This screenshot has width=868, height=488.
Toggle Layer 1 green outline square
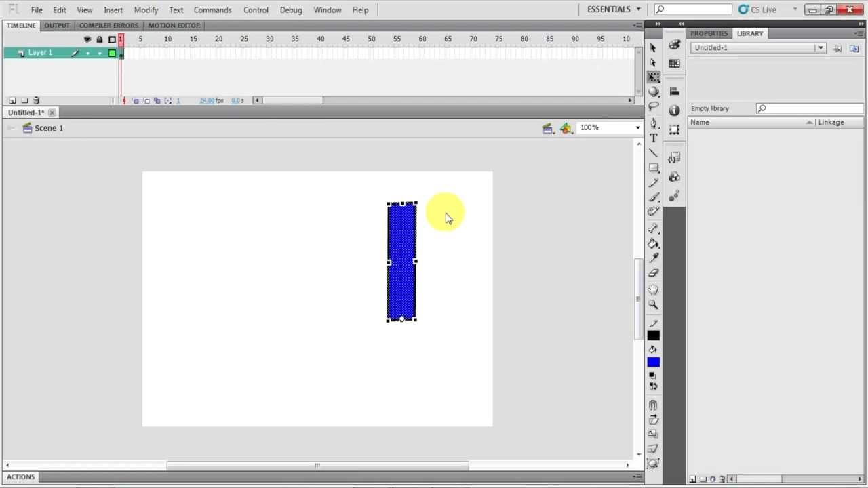click(x=112, y=53)
